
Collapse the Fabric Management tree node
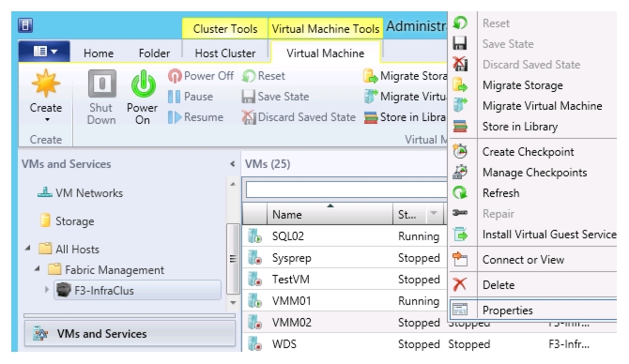click(38, 269)
